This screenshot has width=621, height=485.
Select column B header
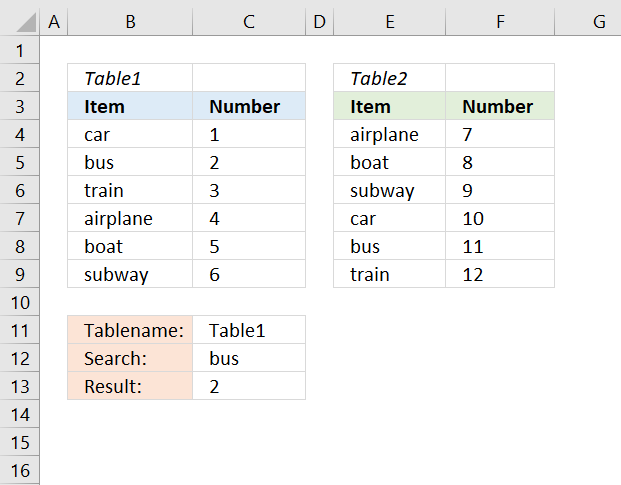(129, 20)
